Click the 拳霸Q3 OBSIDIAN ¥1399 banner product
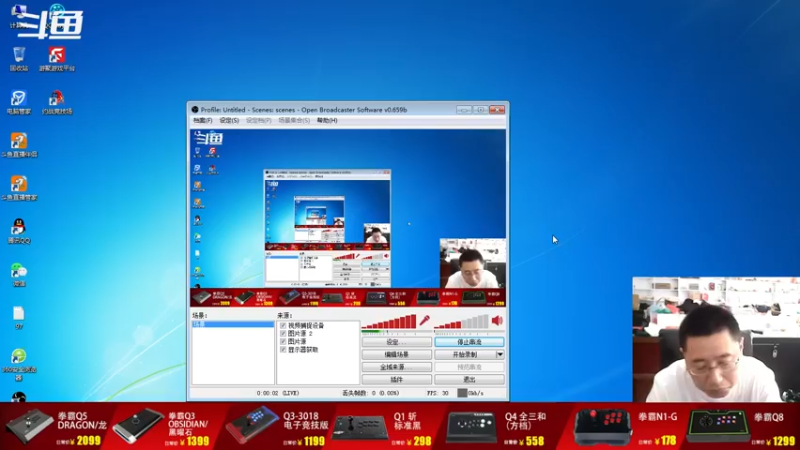 [161, 427]
